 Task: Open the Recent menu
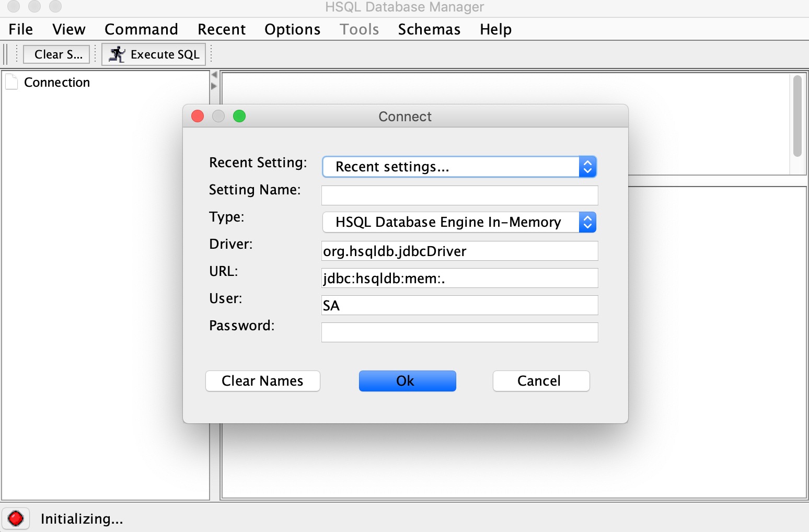[x=222, y=29]
